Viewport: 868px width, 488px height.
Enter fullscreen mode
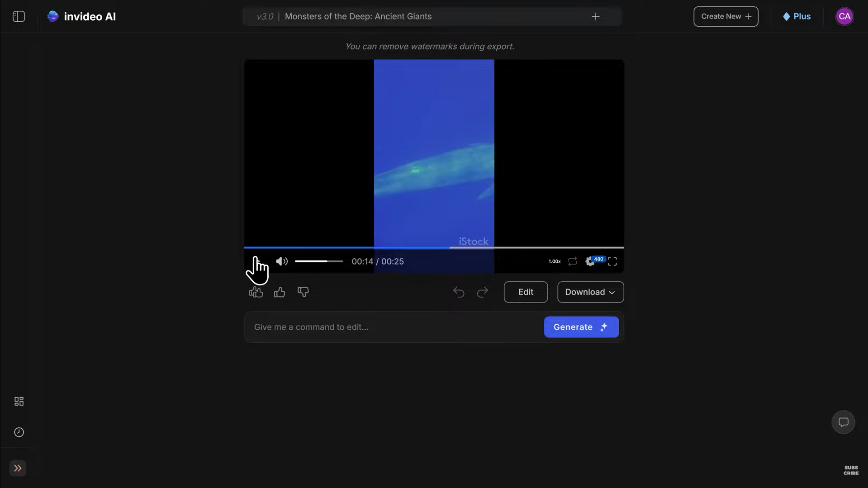click(613, 261)
